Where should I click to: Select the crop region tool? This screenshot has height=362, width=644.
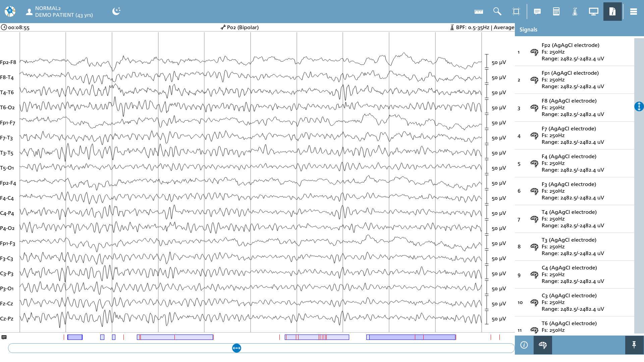click(x=516, y=12)
